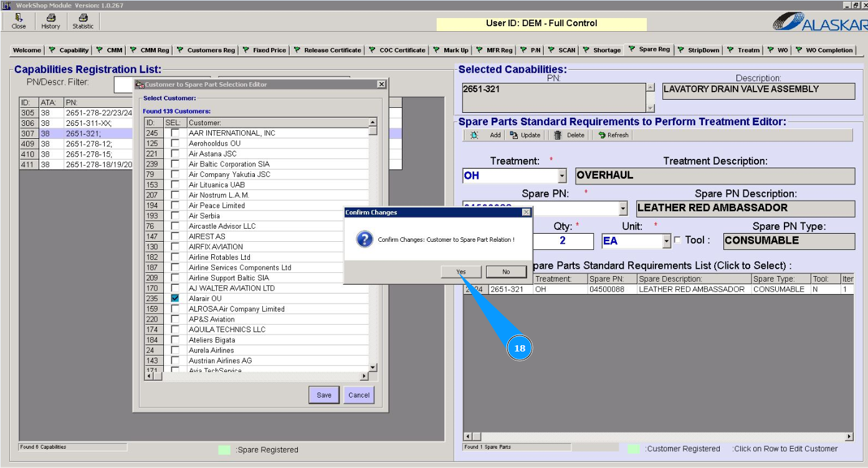Click customer name Airline Rotables Ltd
Screen dimensions: 868x468
point(219,257)
